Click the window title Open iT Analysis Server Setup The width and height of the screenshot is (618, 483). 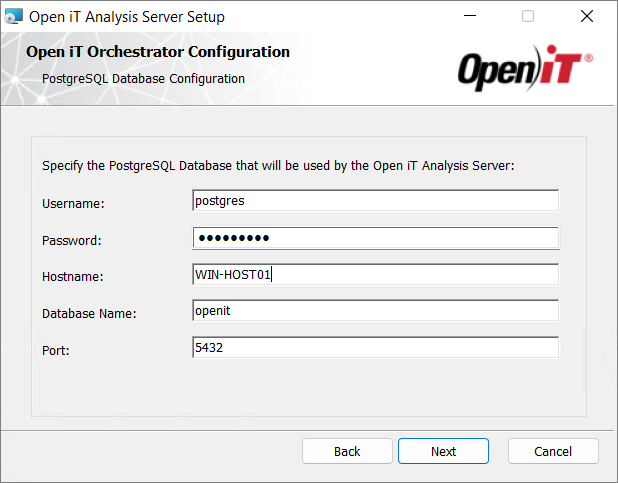coord(127,17)
